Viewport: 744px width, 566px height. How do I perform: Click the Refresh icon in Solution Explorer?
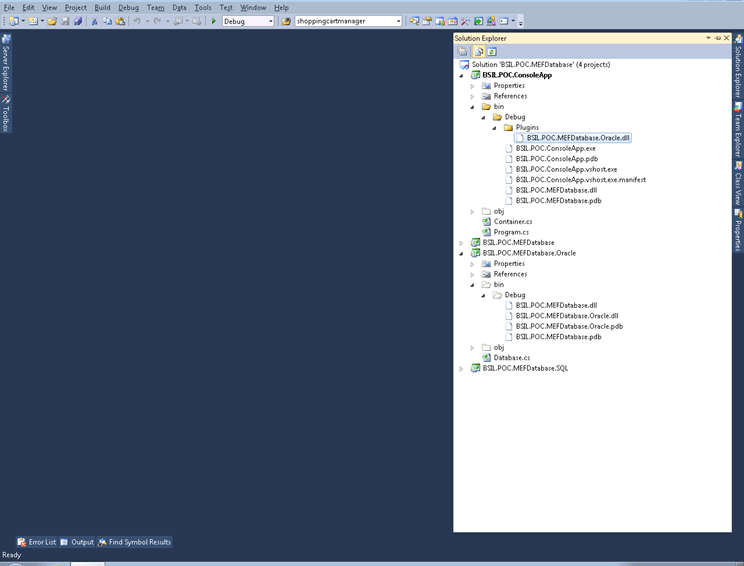click(x=492, y=51)
